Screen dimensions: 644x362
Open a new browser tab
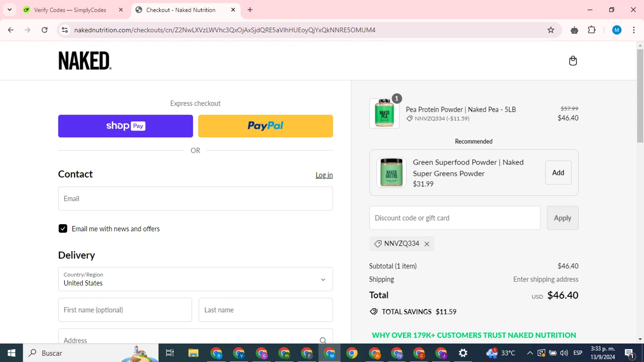coord(250,10)
